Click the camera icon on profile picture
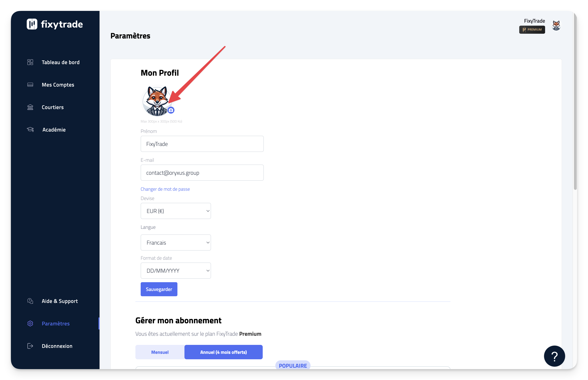This screenshot has width=588, height=380. tap(171, 110)
